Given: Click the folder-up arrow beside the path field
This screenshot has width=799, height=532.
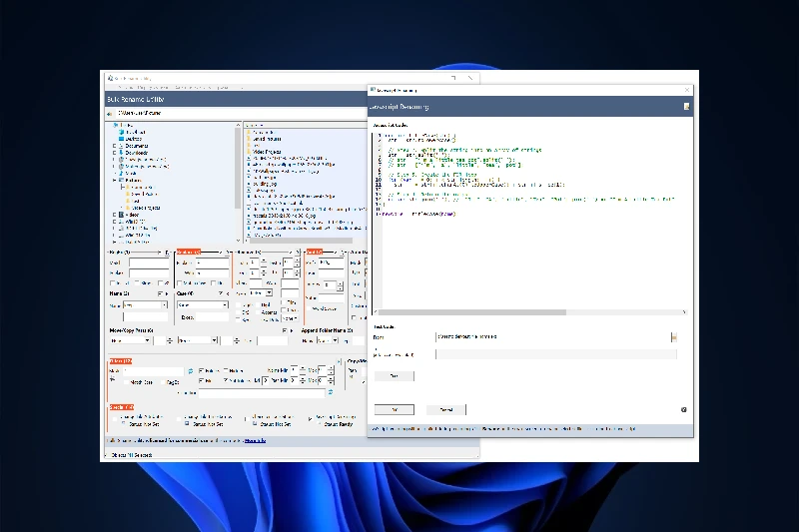Looking at the screenshot, I should tap(110, 114).
